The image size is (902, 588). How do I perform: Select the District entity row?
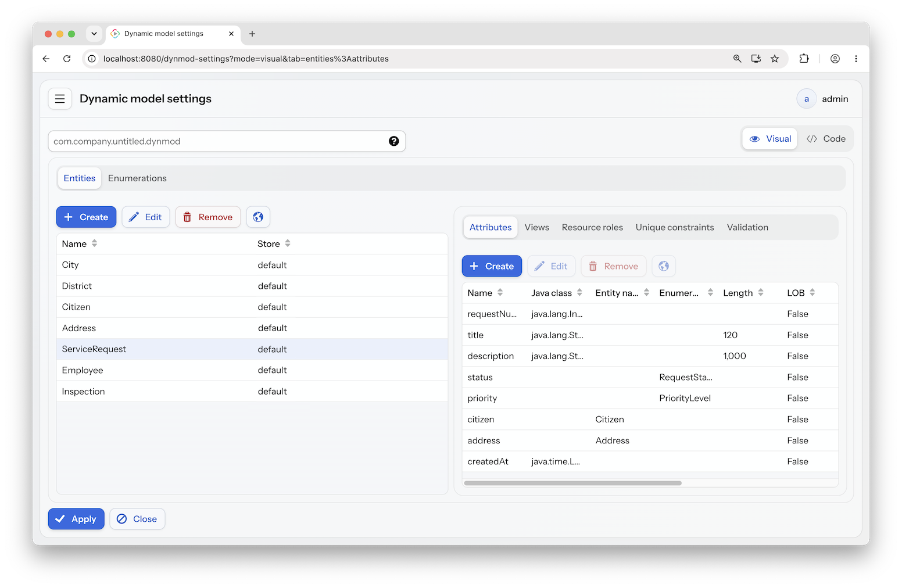252,286
